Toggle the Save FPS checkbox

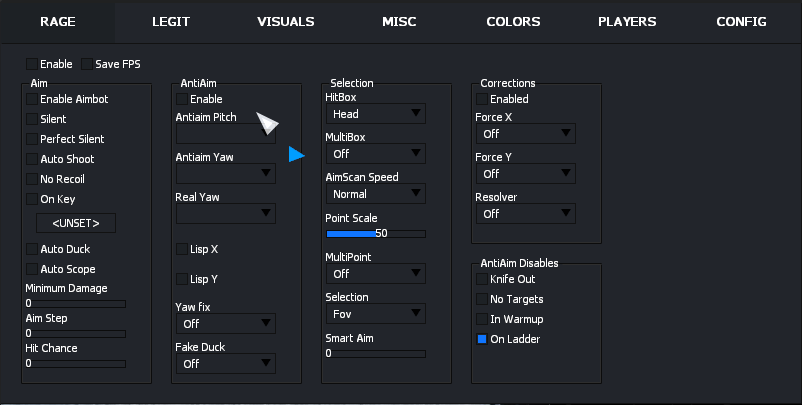[x=87, y=64]
